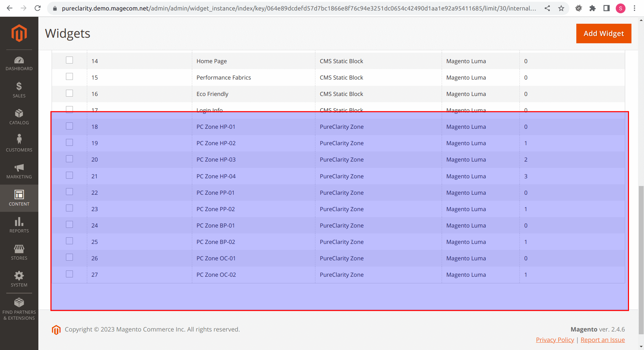Reload the page with the refresh icon

[x=38, y=8]
